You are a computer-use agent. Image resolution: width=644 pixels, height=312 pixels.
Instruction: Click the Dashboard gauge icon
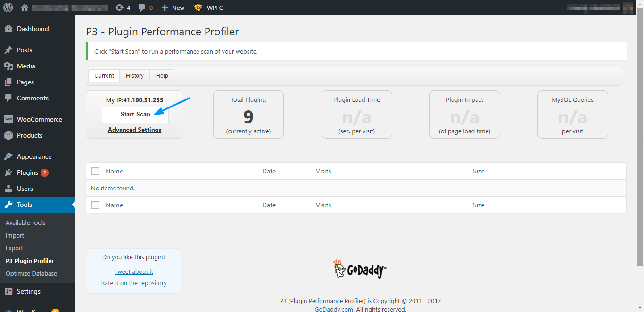pyautogui.click(x=8, y=29)
